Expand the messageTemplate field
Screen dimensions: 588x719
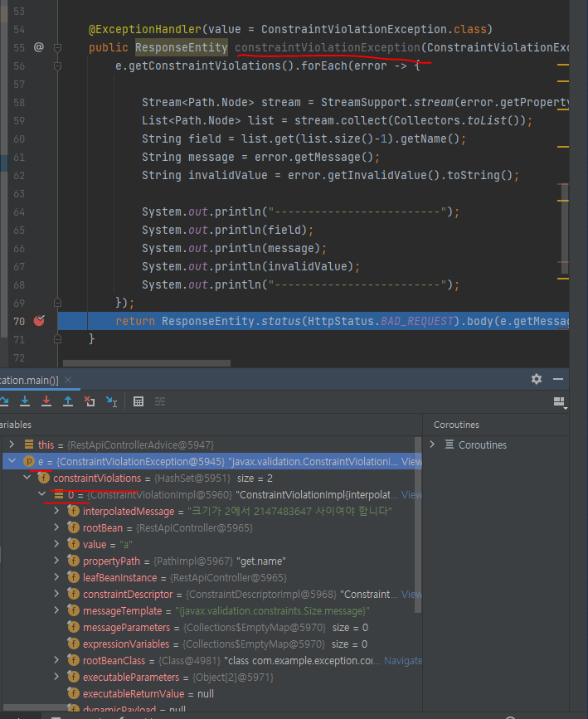point(56,610)
